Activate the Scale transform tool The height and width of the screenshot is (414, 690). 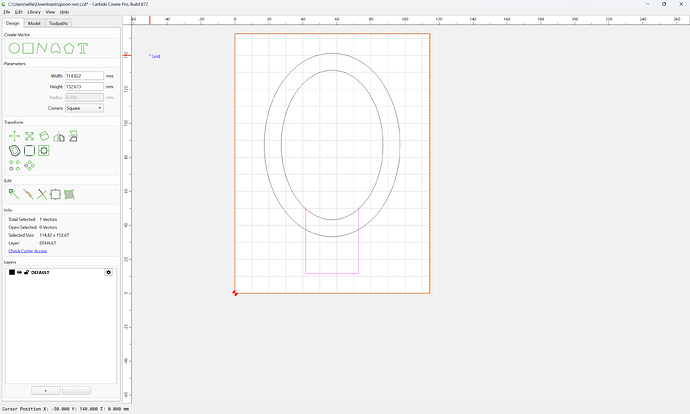tap(29, 136)
